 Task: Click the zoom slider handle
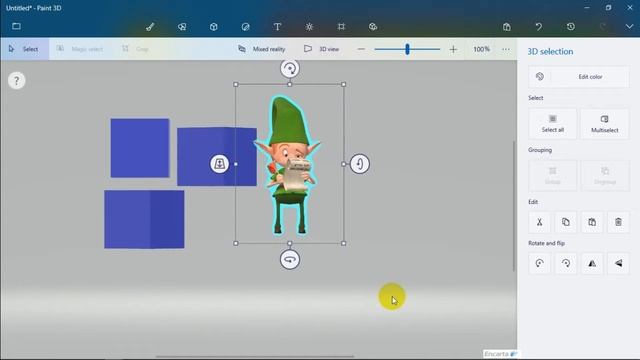407,49
